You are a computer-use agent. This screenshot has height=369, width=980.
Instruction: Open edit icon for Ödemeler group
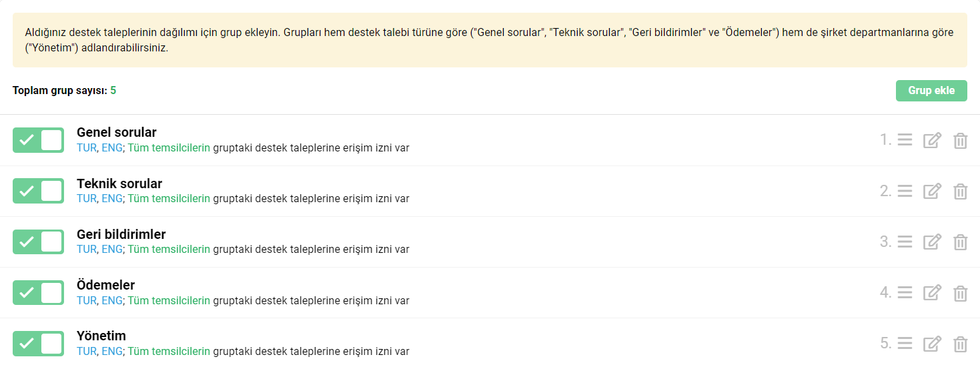point(932,292)
